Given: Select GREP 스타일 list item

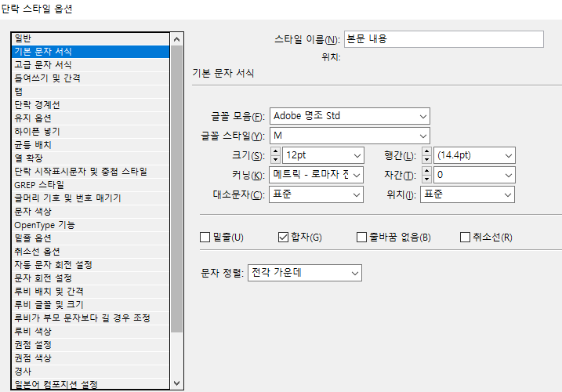Looking at the screenshot, I should coord(90,185).
